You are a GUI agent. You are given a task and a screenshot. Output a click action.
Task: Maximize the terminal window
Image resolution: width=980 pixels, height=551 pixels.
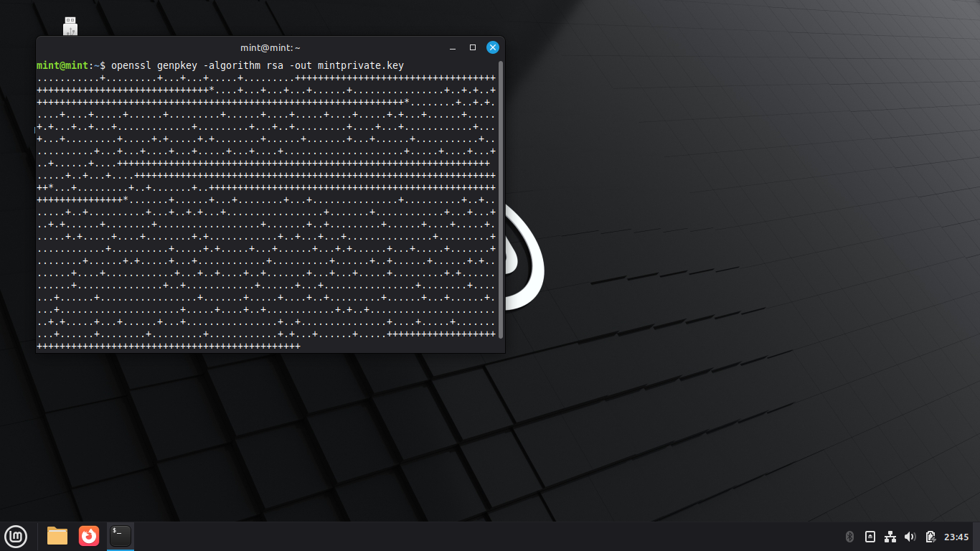[473, 47]
